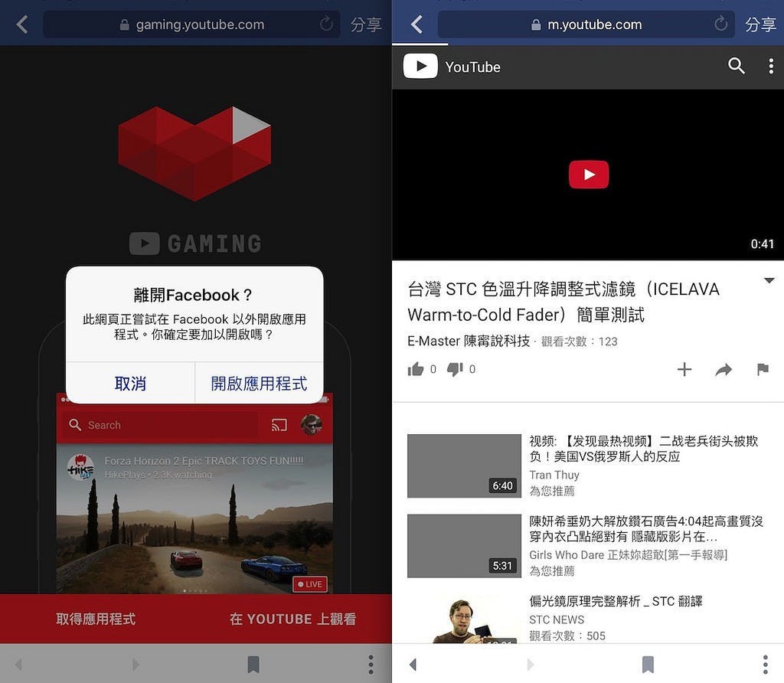This screenshot has height=683, width=784.
Task: Tap the video title 陳妍希歪奶大解放鑽石廣告
Action: pos(646,528)
